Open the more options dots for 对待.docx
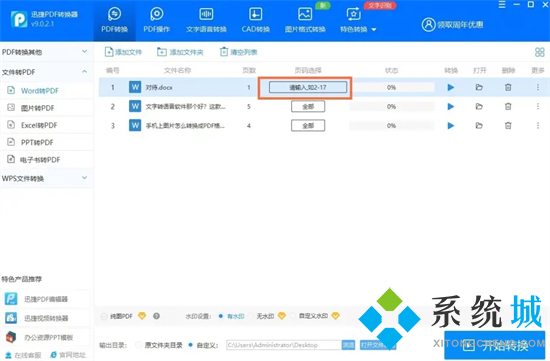 (x=538, y=87)
